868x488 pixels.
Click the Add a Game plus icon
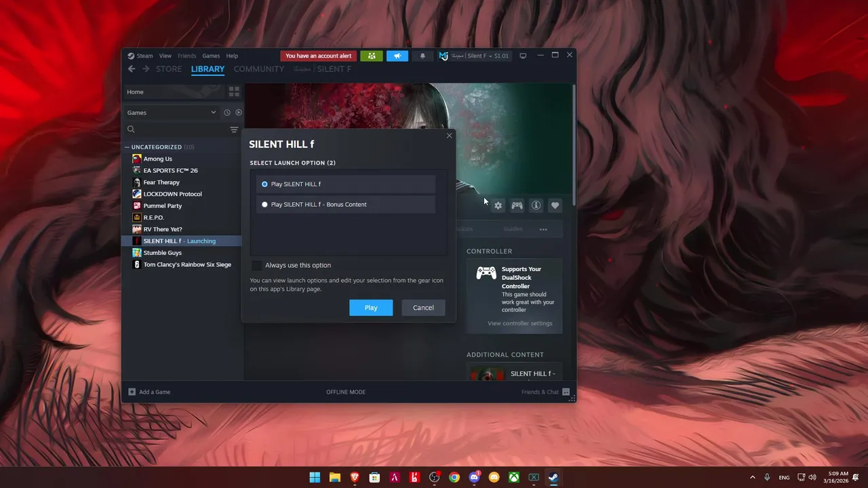[132, 392]
